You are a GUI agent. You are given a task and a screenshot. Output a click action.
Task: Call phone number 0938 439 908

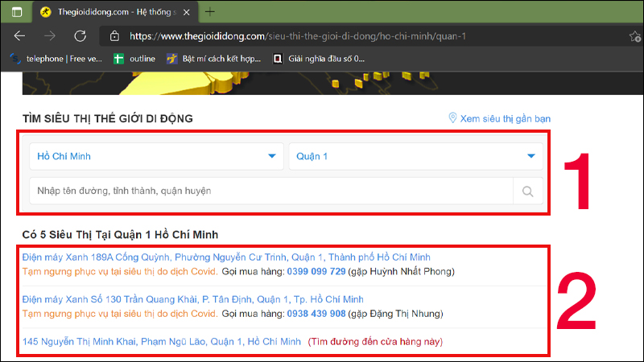coord(316,314)
